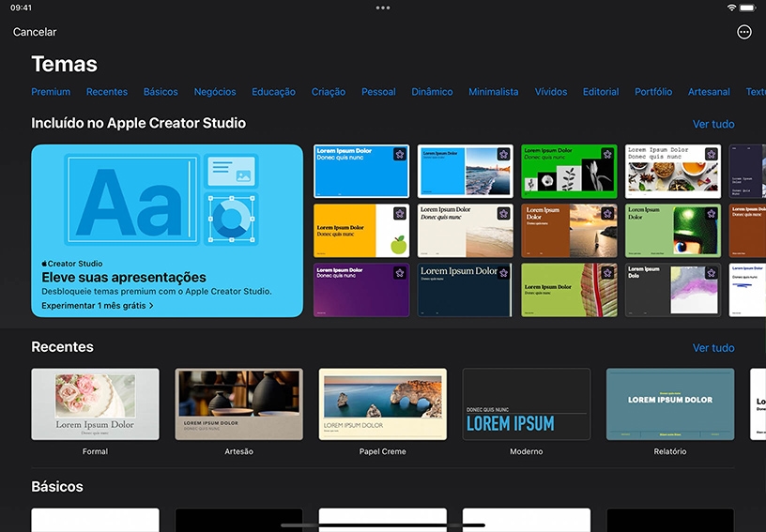
Task: Jump to the Minimalista category
Action: (x=494, y=92)
